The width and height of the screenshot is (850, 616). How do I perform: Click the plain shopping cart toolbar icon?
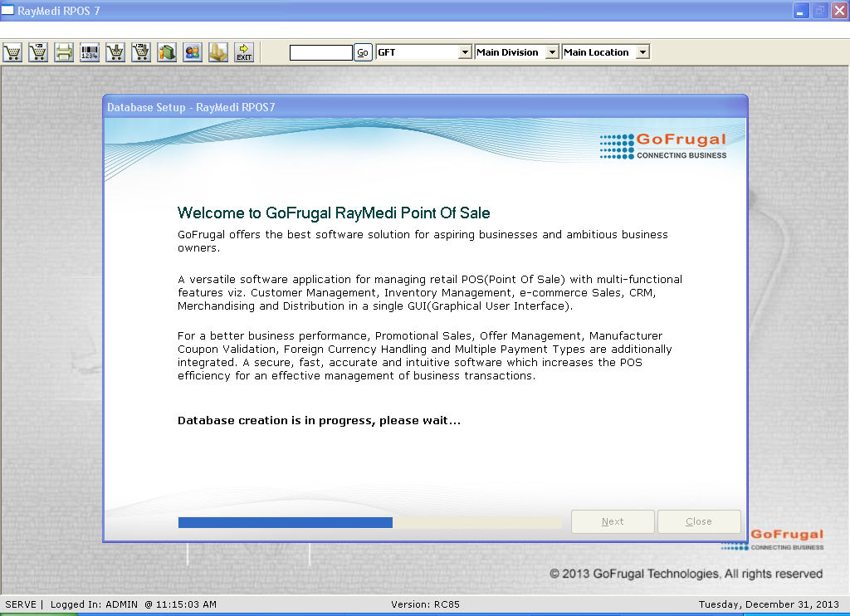pos(12,52)
